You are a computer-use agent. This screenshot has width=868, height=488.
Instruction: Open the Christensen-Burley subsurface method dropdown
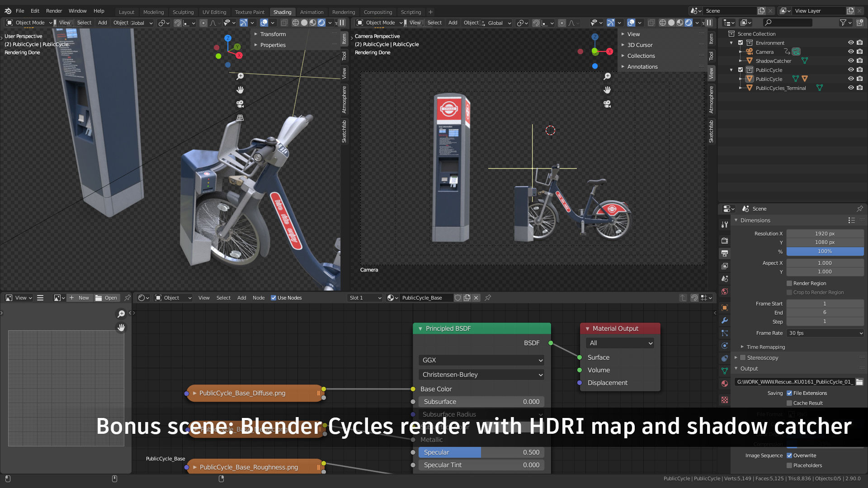(481, 375)
